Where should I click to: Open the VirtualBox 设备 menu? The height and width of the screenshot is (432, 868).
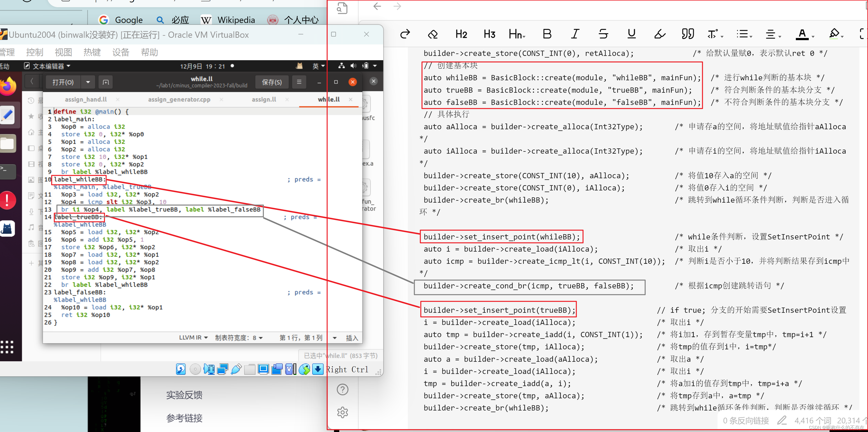[x=121, y=52]
